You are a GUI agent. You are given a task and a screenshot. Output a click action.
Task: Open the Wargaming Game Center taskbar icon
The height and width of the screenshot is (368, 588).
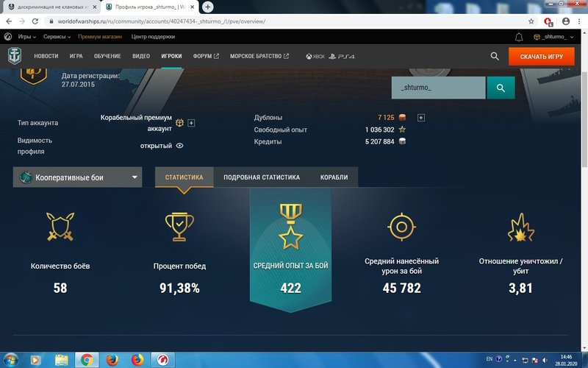point(162,360)
